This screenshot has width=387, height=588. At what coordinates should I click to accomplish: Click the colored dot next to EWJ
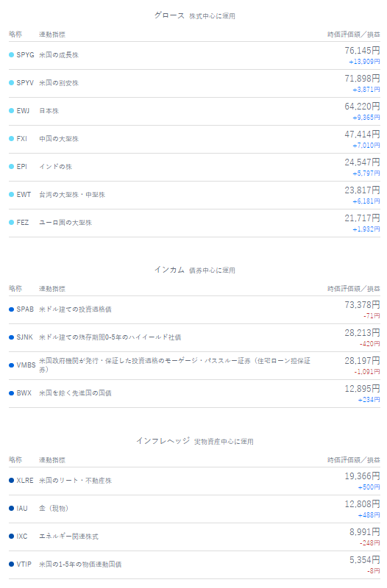tap(11, 111)
